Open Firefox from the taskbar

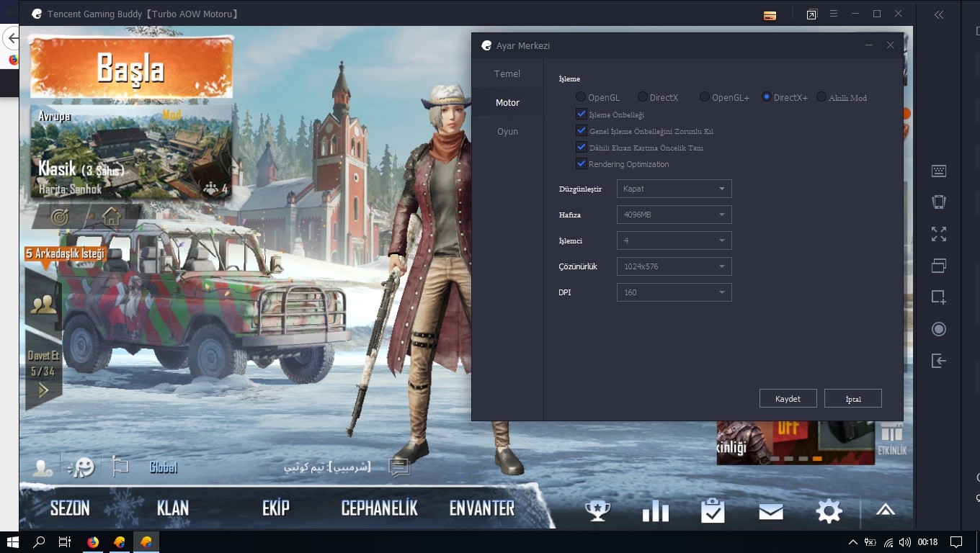tap(92, 542)
